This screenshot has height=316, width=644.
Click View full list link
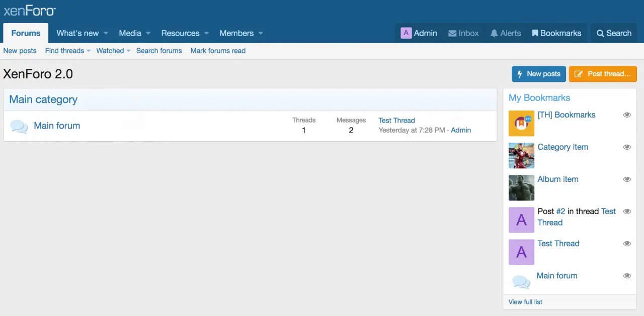pyautogui.click(x=525, y=302)
